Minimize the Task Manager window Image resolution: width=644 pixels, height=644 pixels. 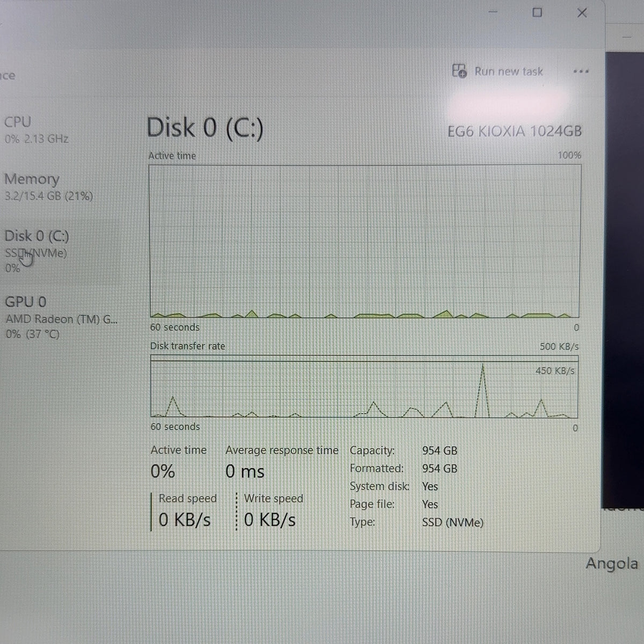click(493, 12)
